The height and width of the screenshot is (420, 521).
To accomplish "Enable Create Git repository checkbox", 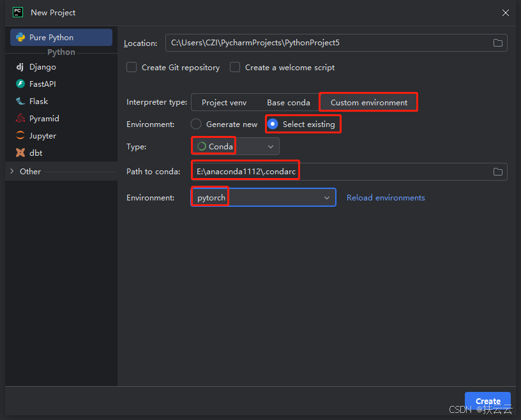I will (x=132, y=68).
